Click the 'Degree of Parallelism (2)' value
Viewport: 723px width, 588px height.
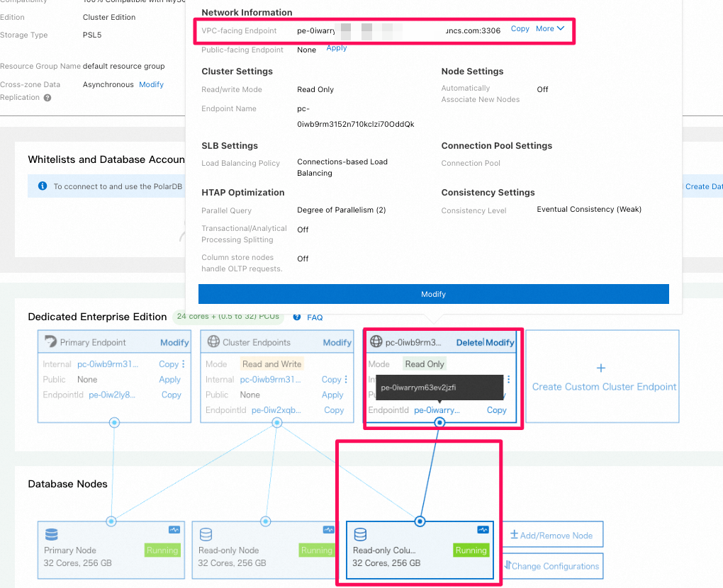(341, 210)
